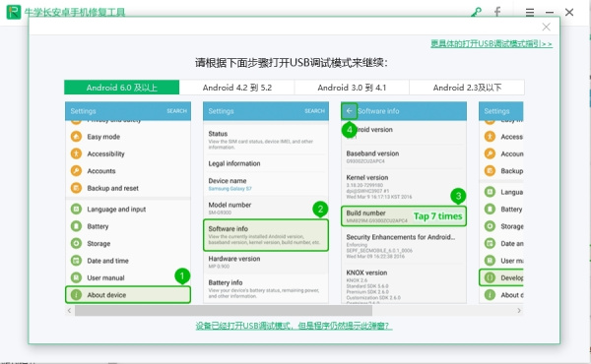The height and width of the screenshot is (364, 591).
Task: Open the Facebook icon in title bar
Action: (497, 12)
